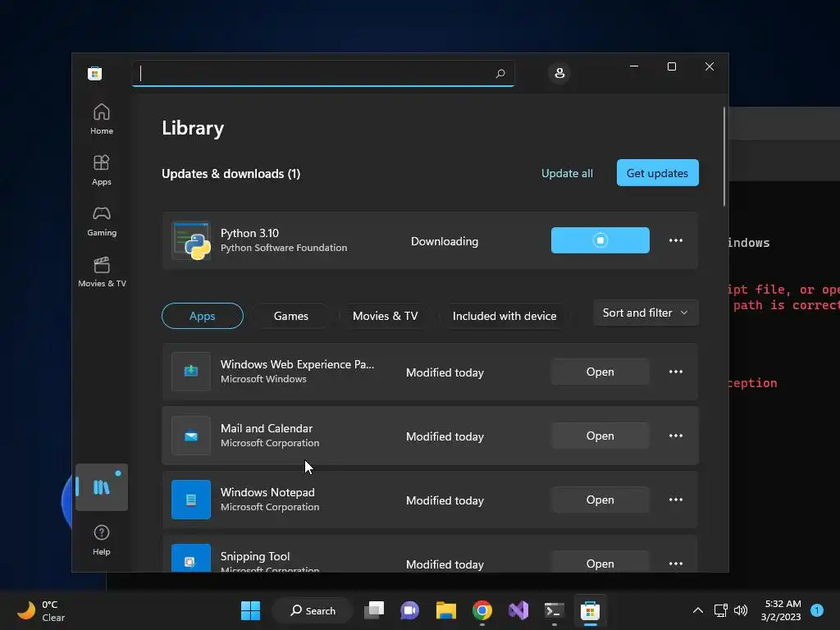
Task: Show hidden system tray icons
Action: click(x=698, y=610)
